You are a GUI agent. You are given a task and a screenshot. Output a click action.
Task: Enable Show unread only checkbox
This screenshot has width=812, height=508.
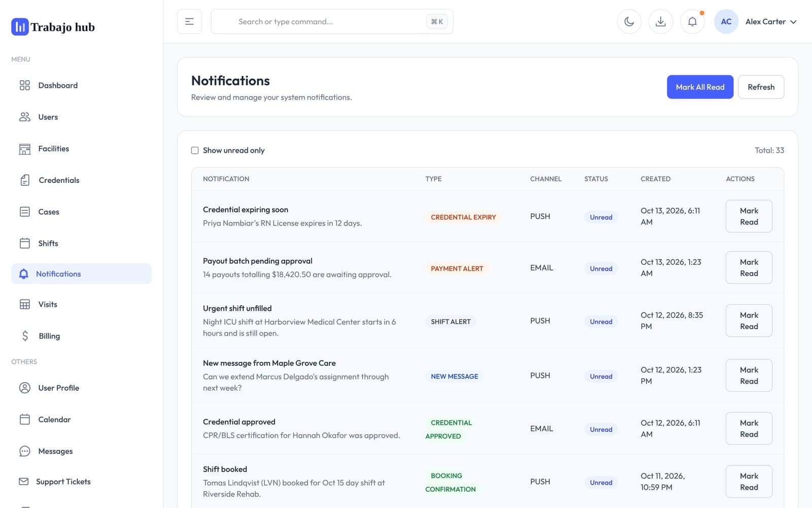click(195, 150)
